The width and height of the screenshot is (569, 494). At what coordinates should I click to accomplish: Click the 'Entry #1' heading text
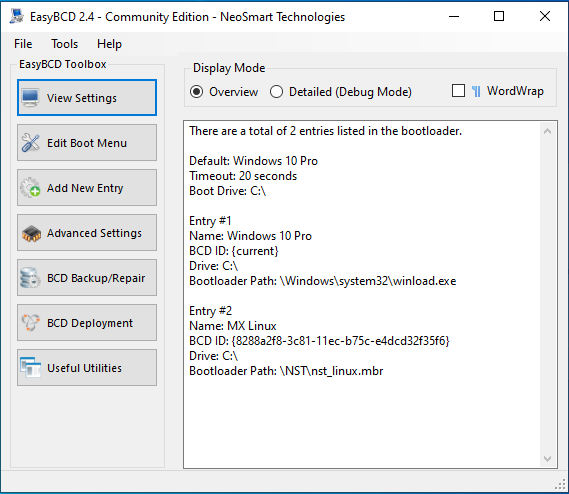coord(210,221)
